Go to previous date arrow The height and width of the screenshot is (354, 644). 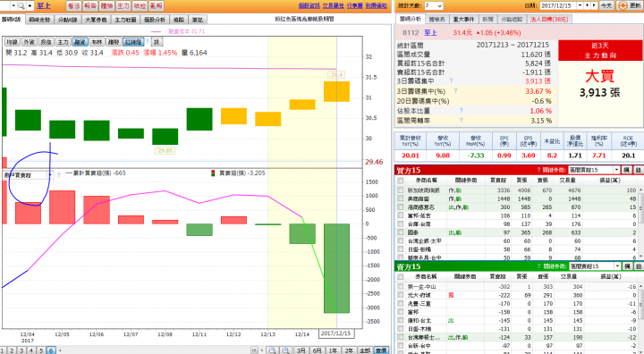click(588, 5)
